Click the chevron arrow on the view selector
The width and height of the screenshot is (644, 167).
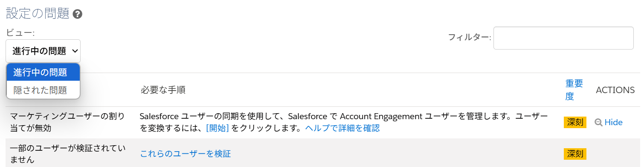tap(75, 51)
